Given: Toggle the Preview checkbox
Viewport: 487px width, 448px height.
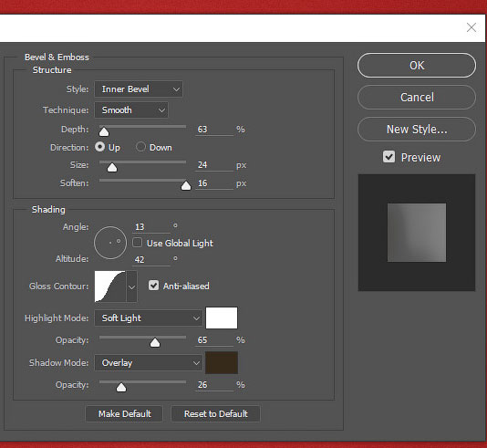Looking at the screenshot, I should click(x=389, y=157).
